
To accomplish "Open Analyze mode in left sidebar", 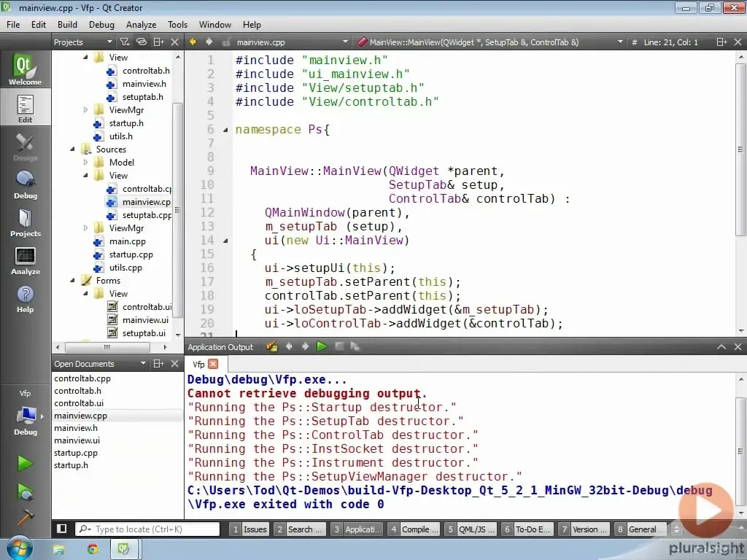I will (25, 260).
